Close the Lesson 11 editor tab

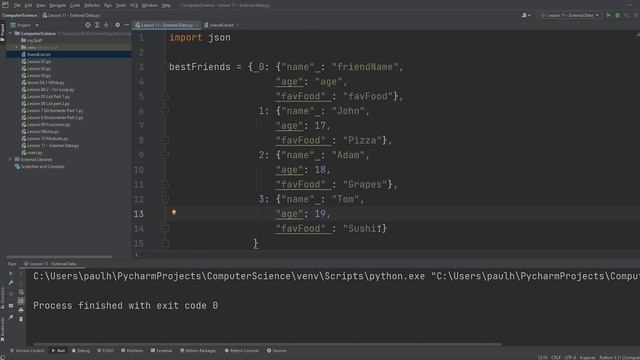[x=197, y=25]
